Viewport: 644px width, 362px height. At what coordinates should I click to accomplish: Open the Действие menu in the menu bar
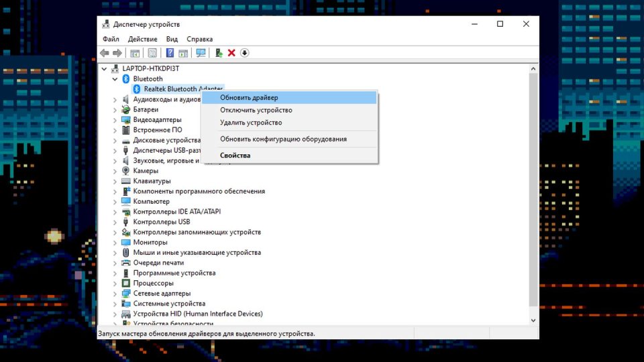(x=142, y=40)
